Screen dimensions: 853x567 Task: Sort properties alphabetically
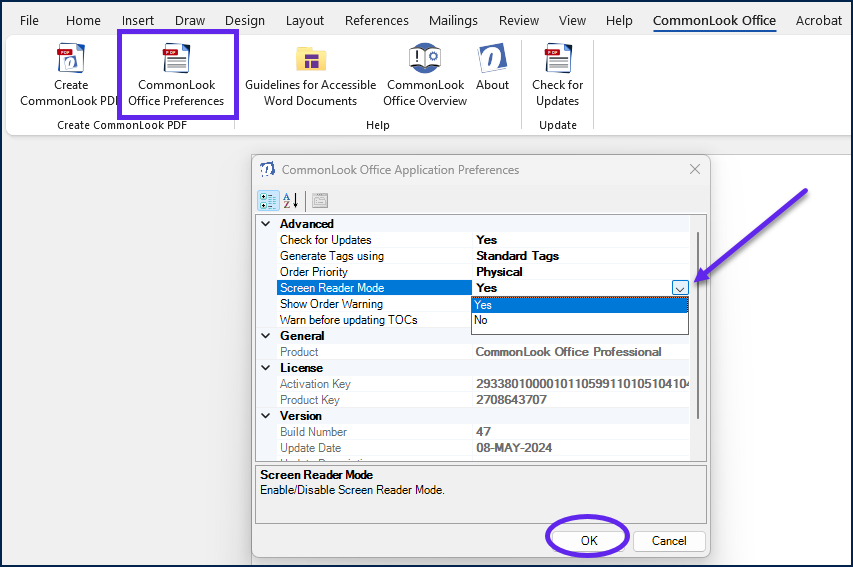[x=291, y=201]
